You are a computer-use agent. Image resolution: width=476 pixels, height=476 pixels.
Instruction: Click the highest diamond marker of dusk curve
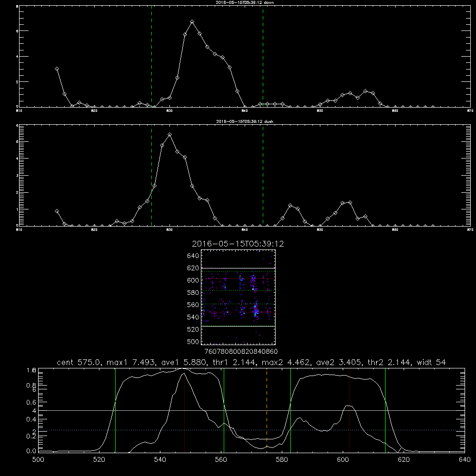point(170,135)
